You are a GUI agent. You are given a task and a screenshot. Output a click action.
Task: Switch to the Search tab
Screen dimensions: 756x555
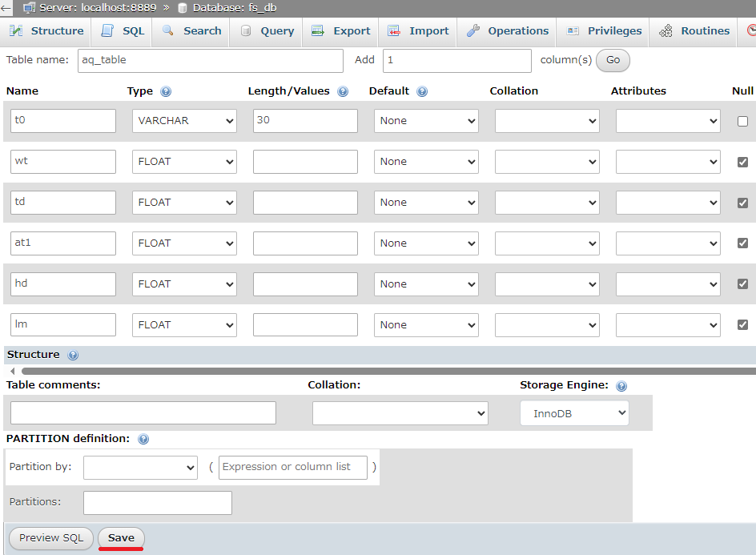click(x=192, y=31)
